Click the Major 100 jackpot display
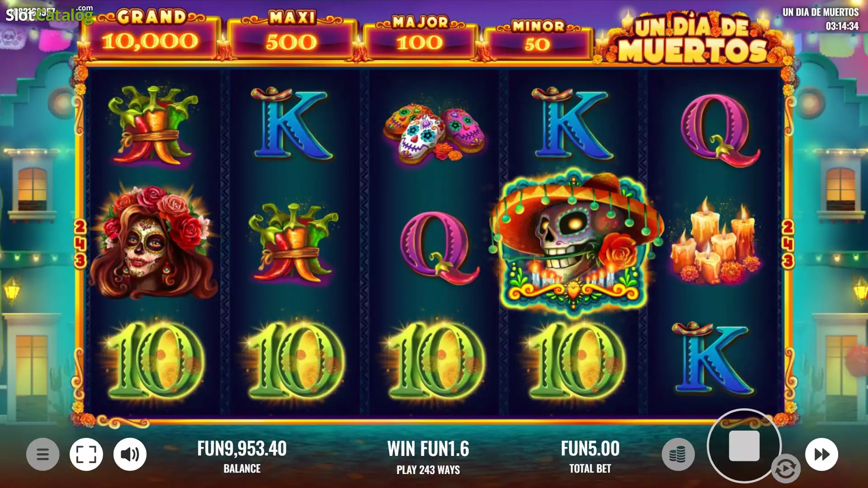 (420, 38)
